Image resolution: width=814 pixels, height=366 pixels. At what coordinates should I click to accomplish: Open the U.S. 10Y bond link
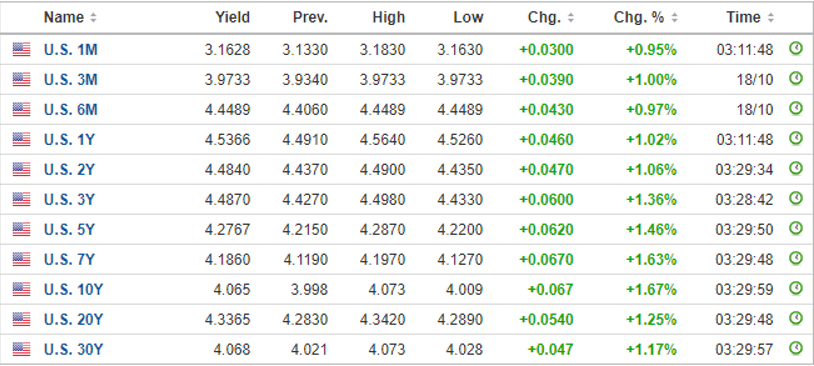[73, 289]
